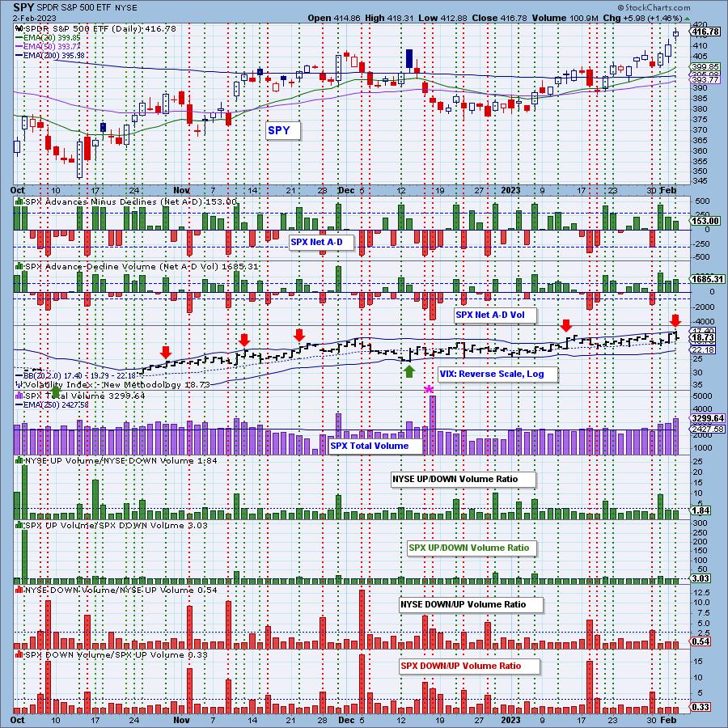Click the legend icon beside SPX DOWN Volume/SPX UP Volume

tap(19, 654)
